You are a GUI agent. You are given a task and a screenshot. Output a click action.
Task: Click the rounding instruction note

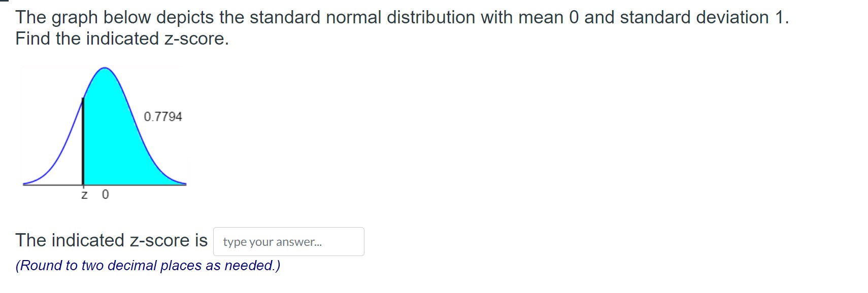click(148, 264)
